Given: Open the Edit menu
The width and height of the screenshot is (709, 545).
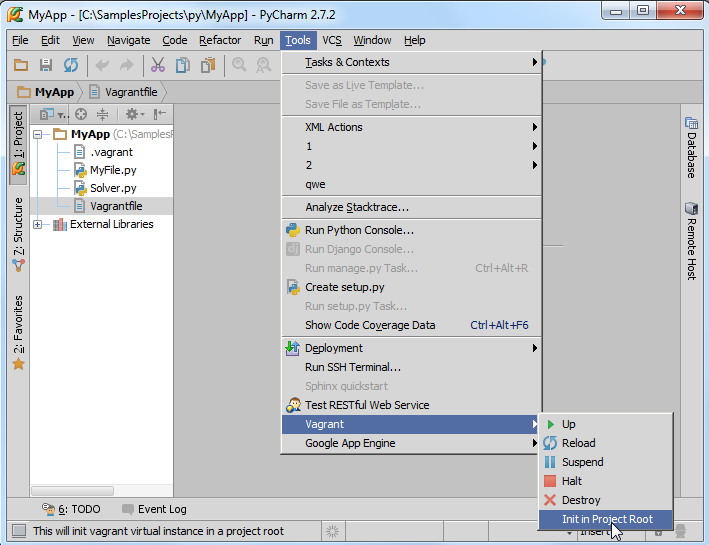Looking at the screenshot, I should click(x=50, y=40).
